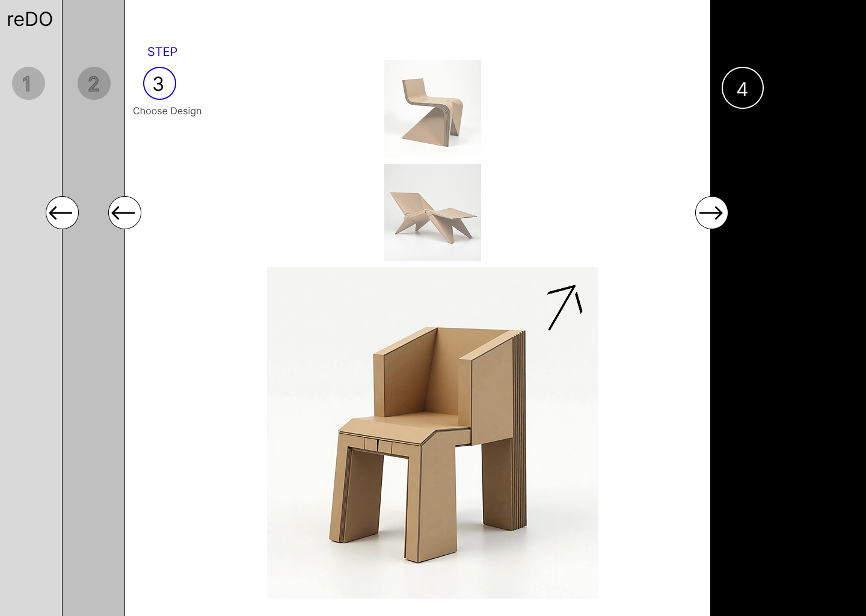Open step 4 circle on black panel
The image size is (866, 616).
743,88
